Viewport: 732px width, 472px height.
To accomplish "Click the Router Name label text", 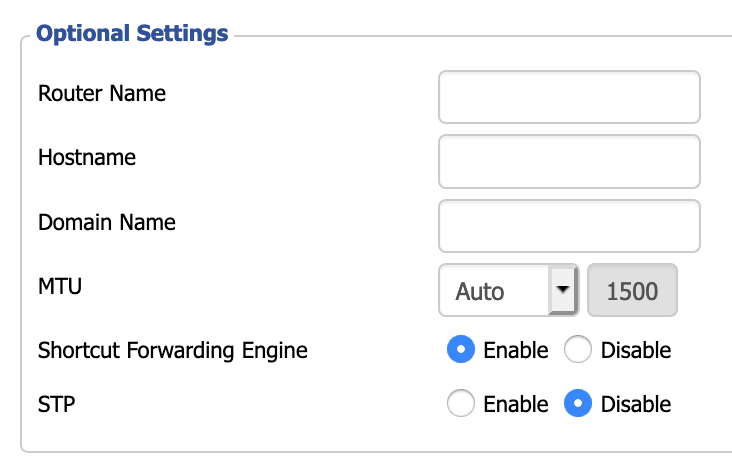I will pos(102,93).
